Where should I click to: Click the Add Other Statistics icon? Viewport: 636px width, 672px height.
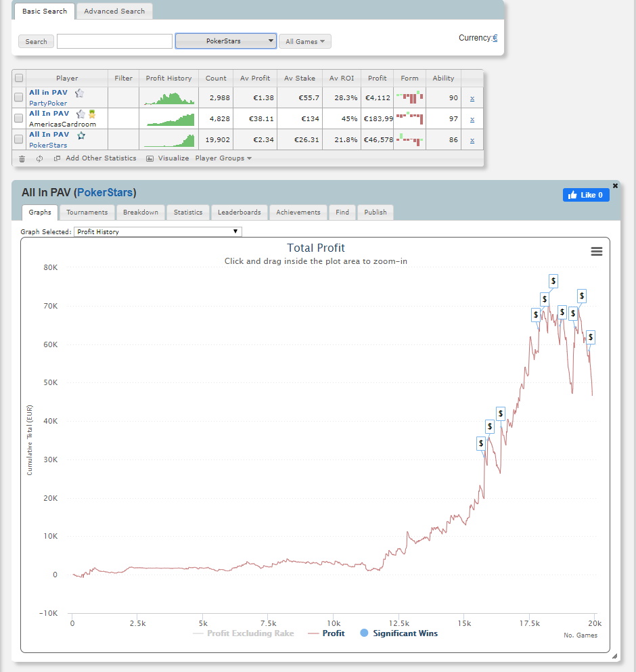(57, 158)
